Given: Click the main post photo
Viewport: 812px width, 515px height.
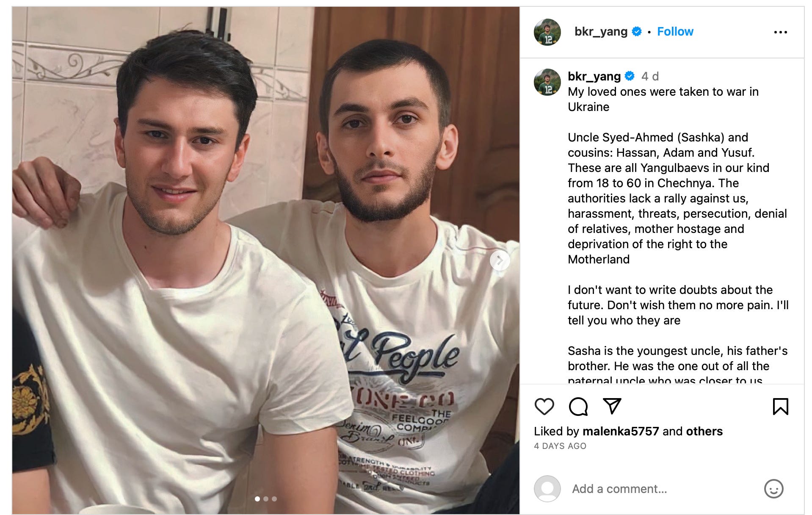Looking at the screenshot, I should [266, 260].
